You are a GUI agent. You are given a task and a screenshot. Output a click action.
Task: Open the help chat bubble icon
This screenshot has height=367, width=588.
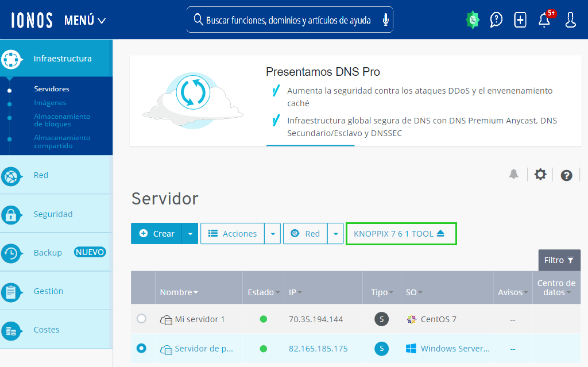(496, 20)
